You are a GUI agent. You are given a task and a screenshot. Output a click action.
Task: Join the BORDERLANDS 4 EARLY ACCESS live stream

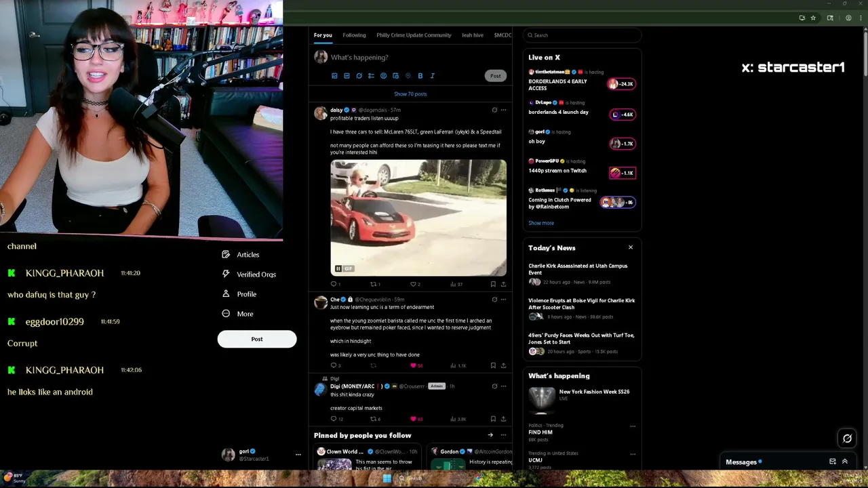tap(582, 81)
